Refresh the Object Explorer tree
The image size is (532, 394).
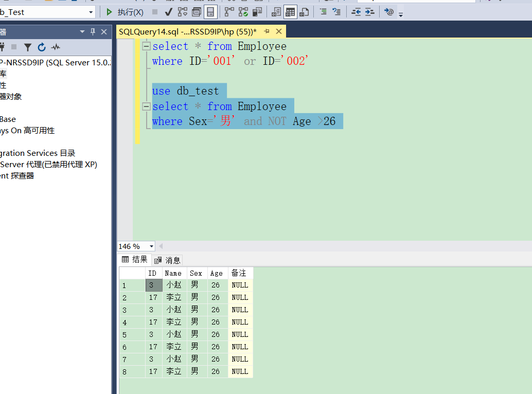pyautogui.click(x=42, y=47)
